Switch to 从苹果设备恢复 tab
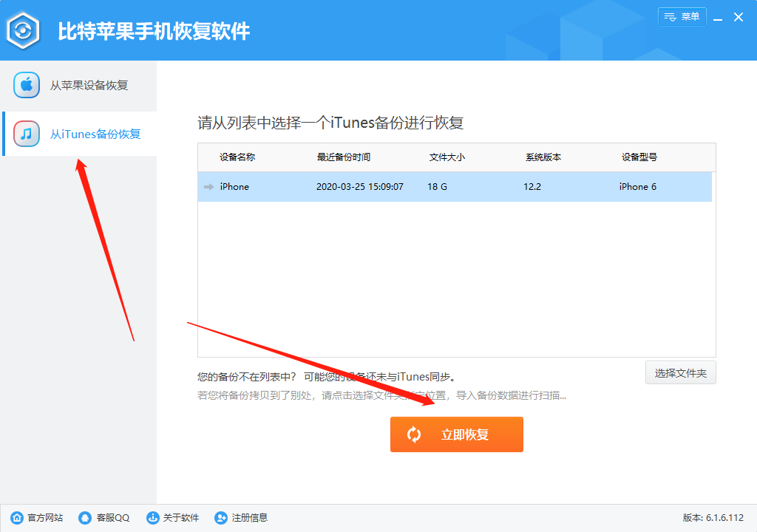Image resolution: width=757 pixels, height=532 pixels. (x=78, y=86)
